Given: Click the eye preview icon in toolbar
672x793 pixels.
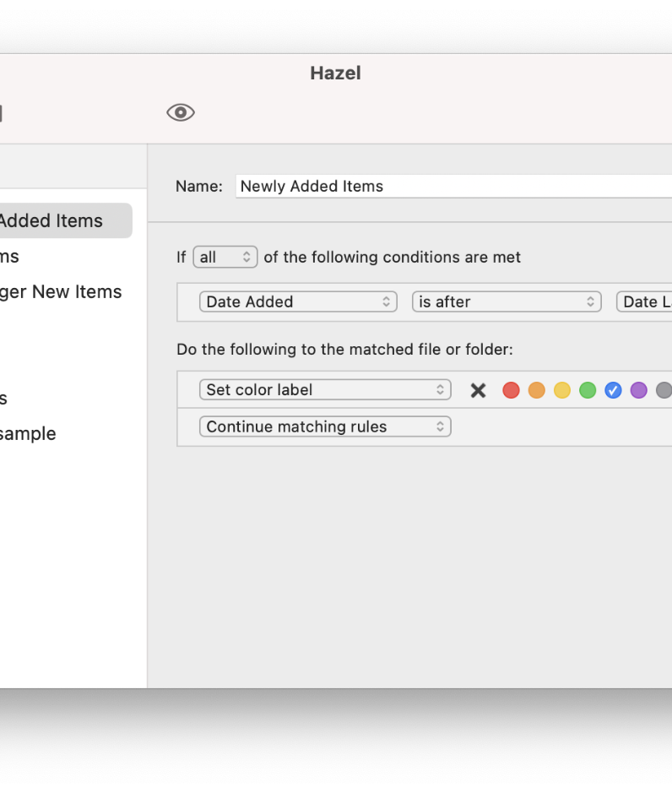Looking at the screenshot, I should (181, 112).
